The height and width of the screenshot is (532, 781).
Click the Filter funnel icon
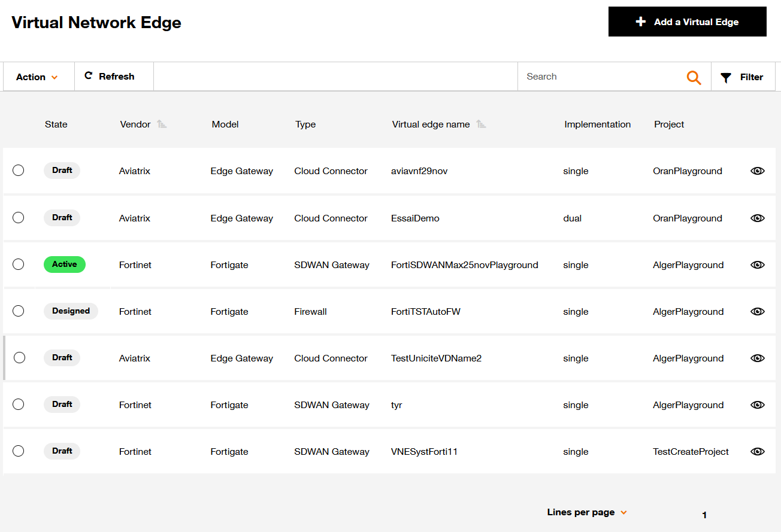pyautogui.click(x=726, y=77)
